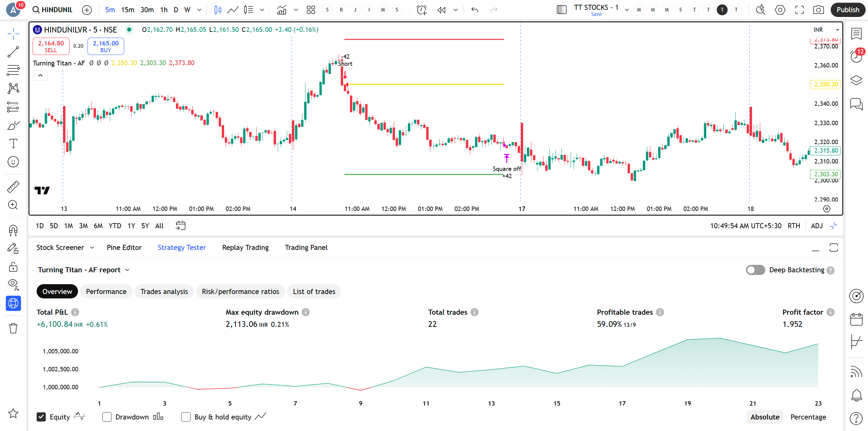This screenshot has width=868, height=431.
Task: Enter fullscreen chart mode
Action: pos(800,10)
